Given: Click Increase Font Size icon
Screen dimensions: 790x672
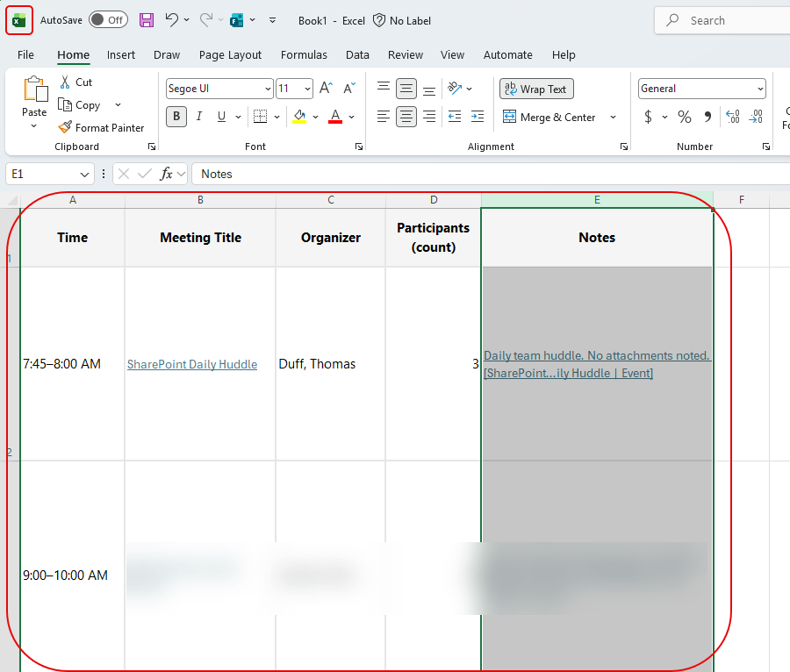Looking at the screenshot, I should coord(326,89).
